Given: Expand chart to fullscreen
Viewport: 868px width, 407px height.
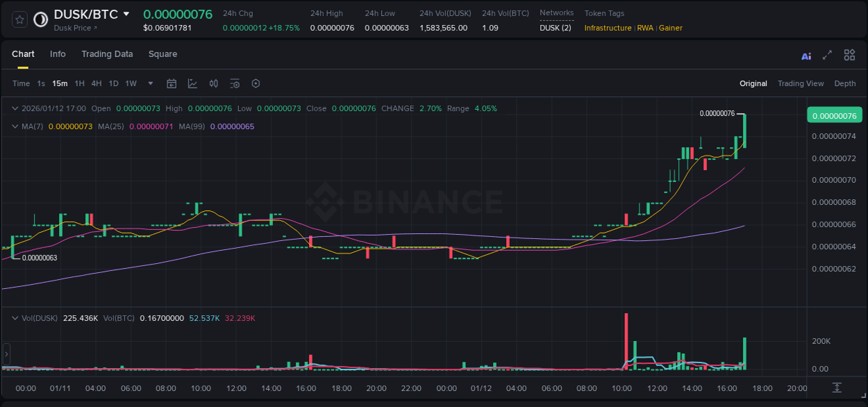Looking at the screenshot, I should pyautogui.click(x=827, y=55).
